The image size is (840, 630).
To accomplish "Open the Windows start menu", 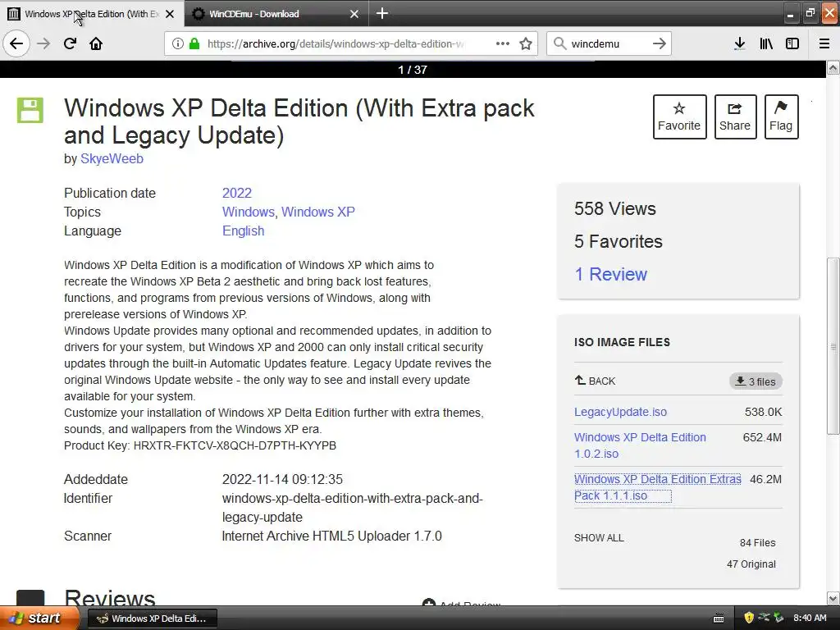I will 38,619.
